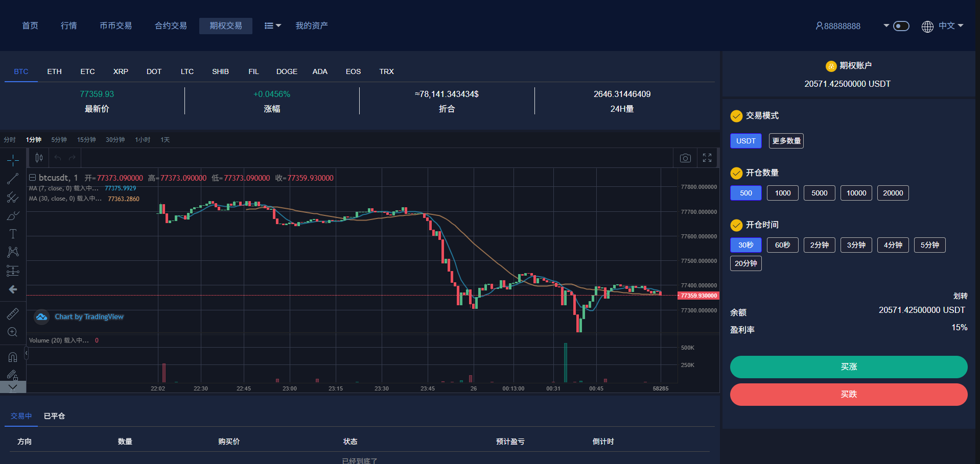Click the chart snapshot camera icon

[x=685, y=158]
